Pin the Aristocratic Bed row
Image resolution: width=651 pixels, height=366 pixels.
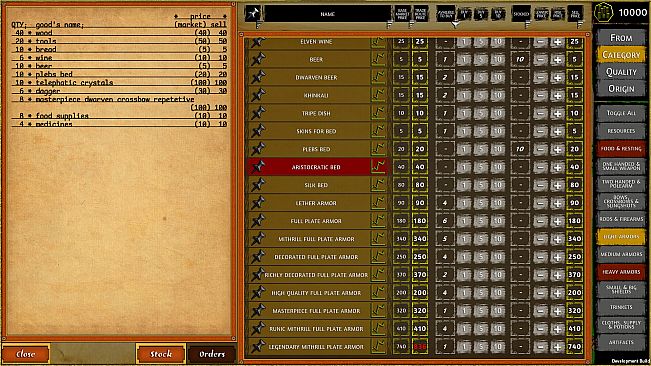pos(258,167)
